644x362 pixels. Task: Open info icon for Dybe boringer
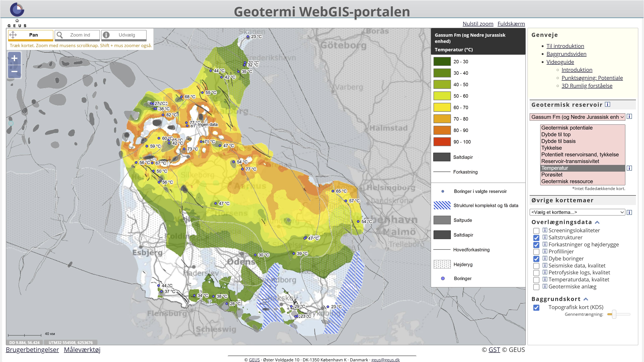coord(545,258)
